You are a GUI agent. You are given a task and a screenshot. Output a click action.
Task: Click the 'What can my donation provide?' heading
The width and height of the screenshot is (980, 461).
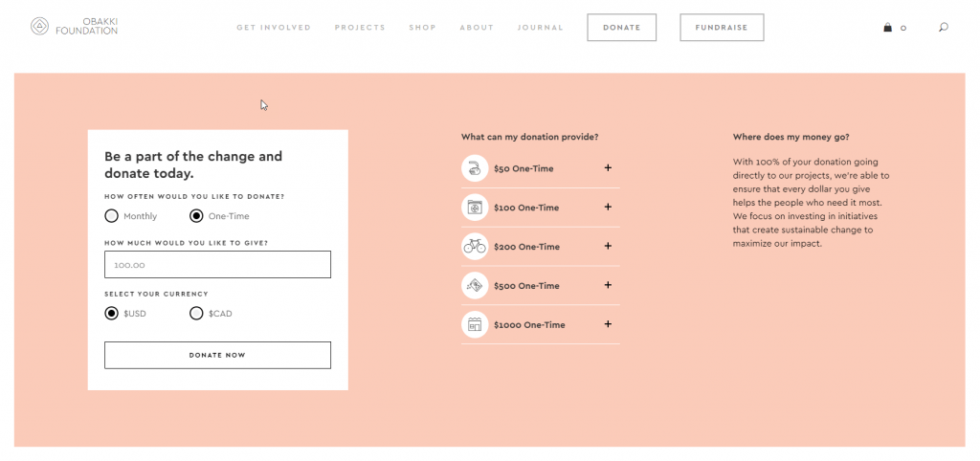[x=529, y=137]
